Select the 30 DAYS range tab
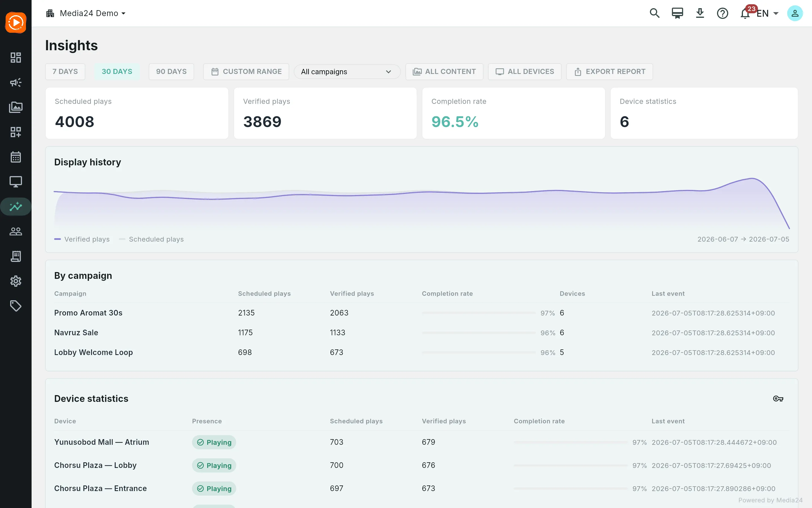 117,72
